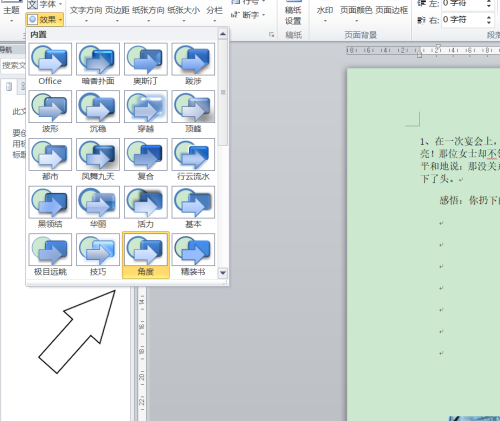
Task: Select the Office theme effect
Action: [50, 64]
